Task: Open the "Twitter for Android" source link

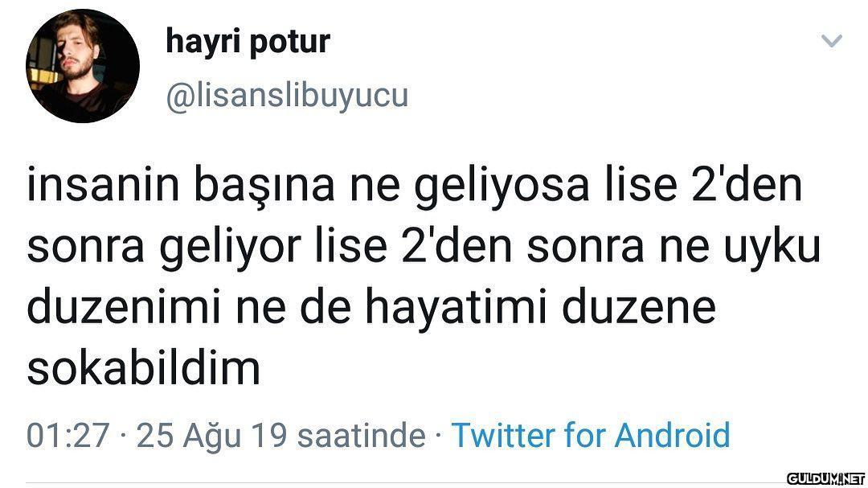Action: tap(591, 435)
